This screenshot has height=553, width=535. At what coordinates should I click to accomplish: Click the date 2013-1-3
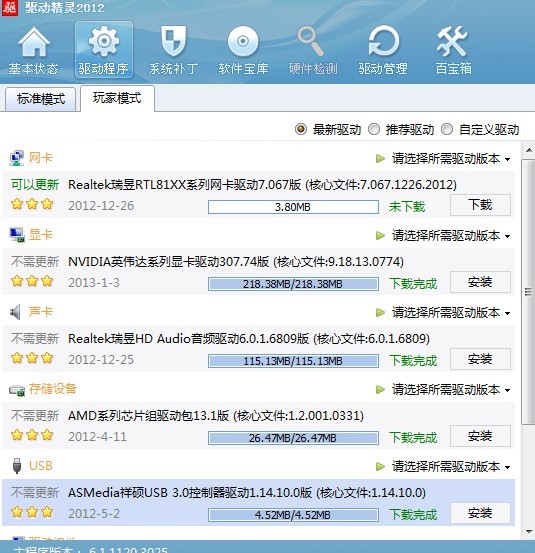[94, 282]
